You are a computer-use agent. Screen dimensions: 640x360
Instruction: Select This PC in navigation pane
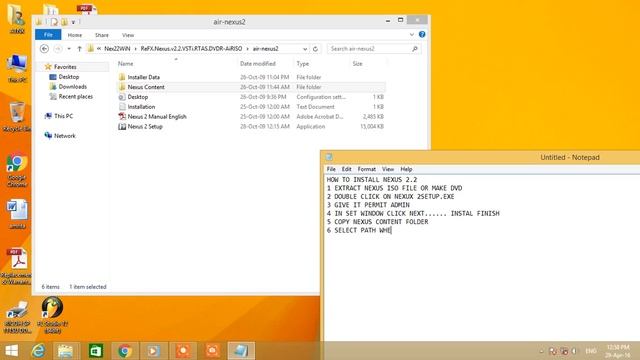[x=63, y=116]
